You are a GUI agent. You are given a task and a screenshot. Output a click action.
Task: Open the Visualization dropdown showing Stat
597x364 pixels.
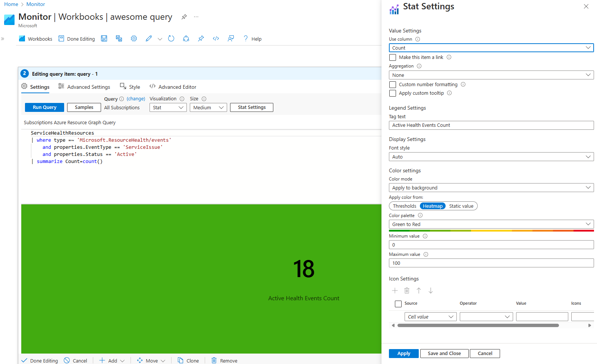168,107
